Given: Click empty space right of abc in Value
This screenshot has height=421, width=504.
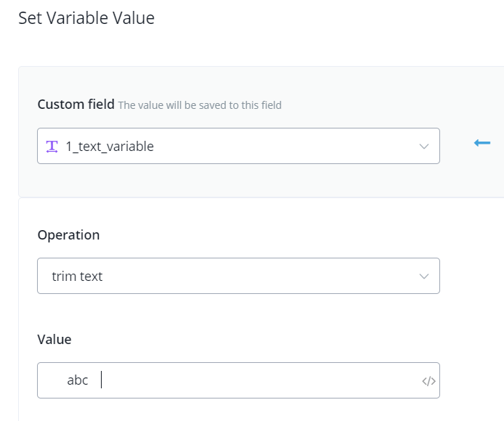Looking at the screenshot, I should coord(254,380).
